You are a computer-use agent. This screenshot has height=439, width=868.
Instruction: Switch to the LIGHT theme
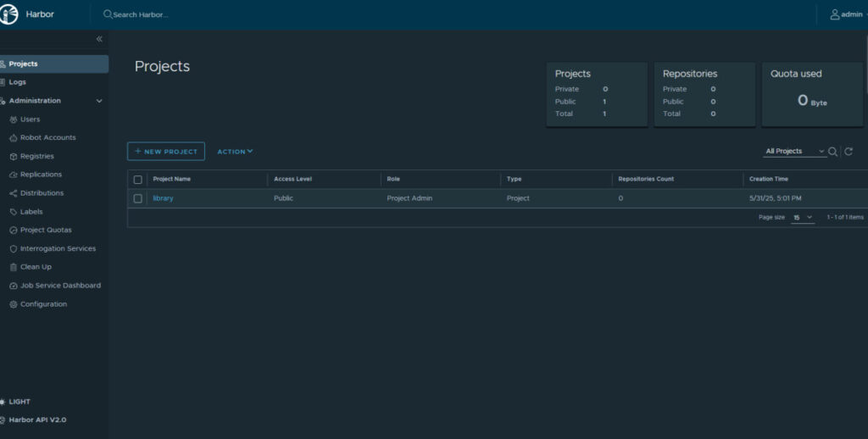pos(19,402)
